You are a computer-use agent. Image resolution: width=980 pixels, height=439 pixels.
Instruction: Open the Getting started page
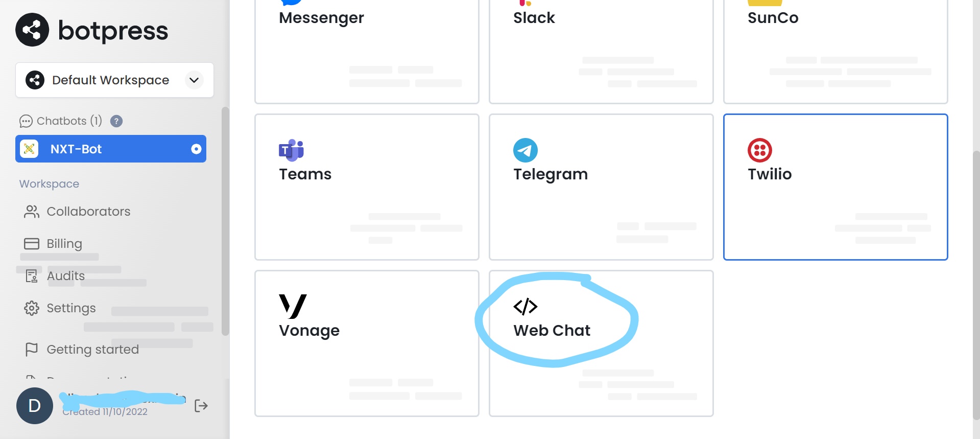[92, 349]
